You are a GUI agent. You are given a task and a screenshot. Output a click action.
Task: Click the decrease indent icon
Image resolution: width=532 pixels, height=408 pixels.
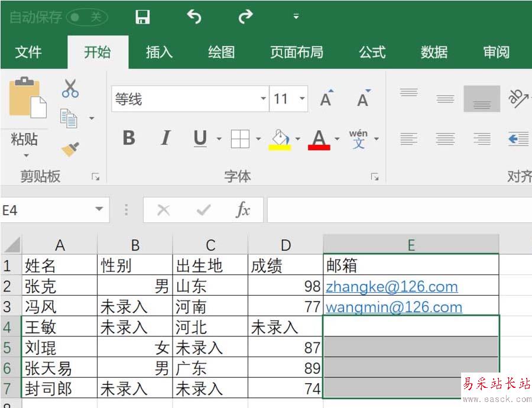[518, 139]
